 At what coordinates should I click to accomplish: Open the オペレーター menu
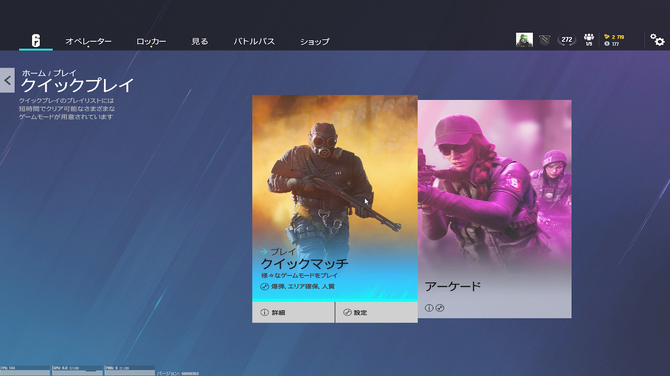(88, 41)
